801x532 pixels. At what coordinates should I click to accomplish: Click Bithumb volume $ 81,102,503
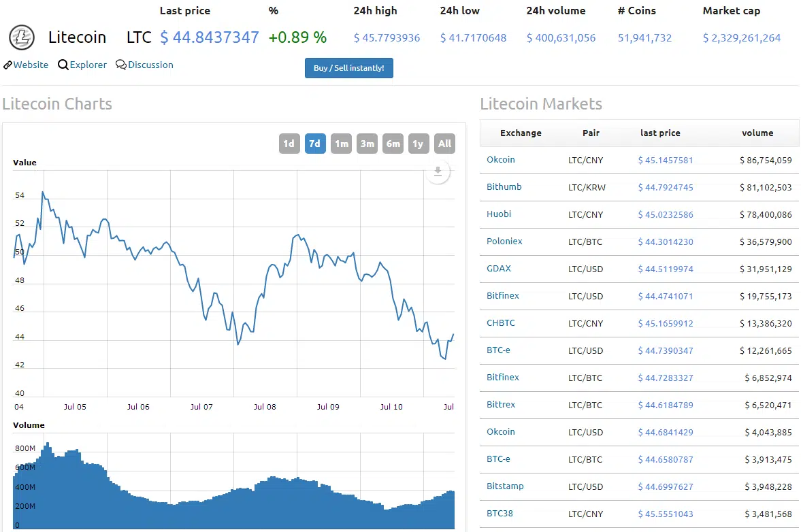tap(765, 187)
